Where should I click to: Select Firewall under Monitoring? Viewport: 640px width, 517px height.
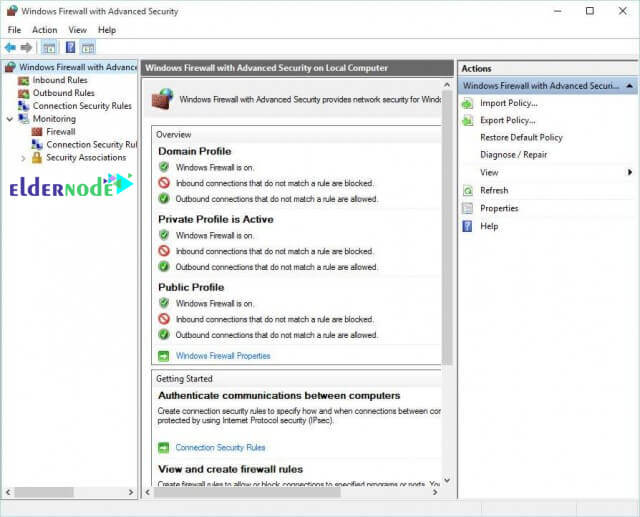click(61, 132)
